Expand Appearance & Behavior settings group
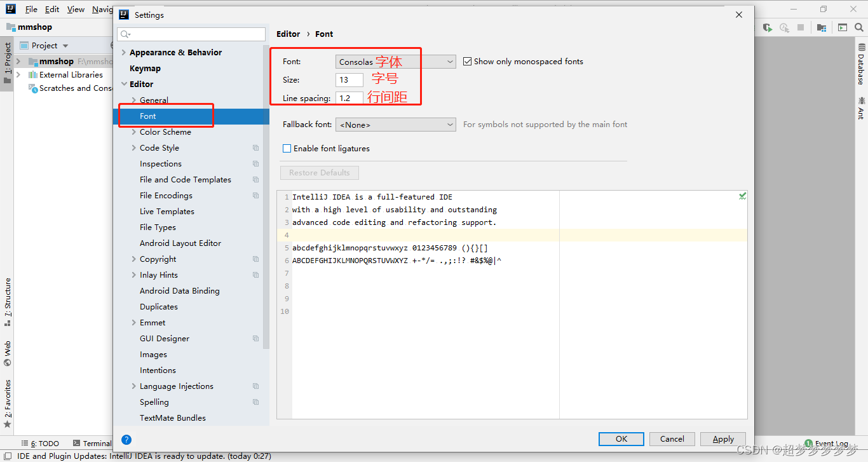The width and height of the screenshot is (868, 462). [x=123, y=53]
